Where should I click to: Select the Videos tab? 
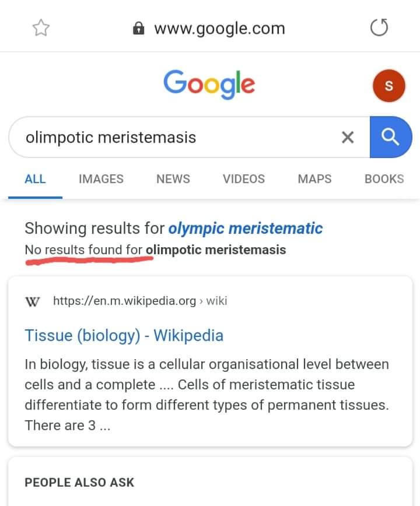(244, 179)
